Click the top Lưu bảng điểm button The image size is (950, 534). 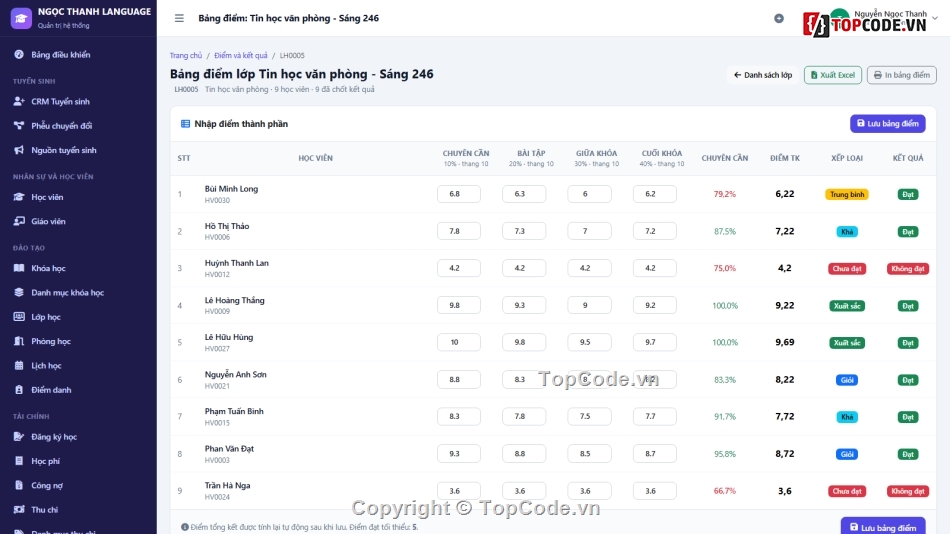click(888, 124)
